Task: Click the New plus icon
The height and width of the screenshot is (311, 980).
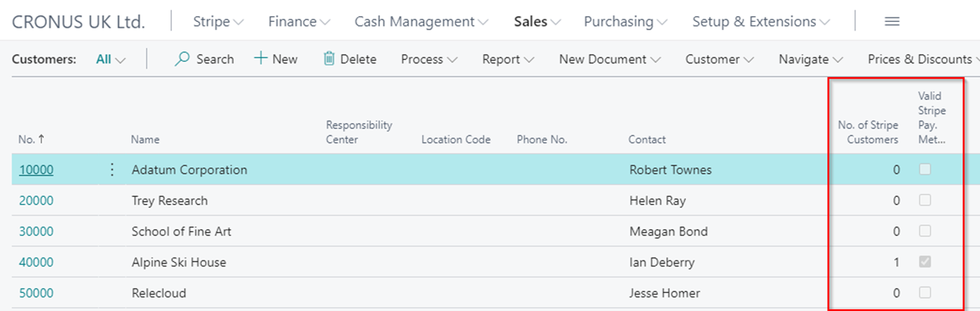Action: pyautogui.click(x=261, y=59)
